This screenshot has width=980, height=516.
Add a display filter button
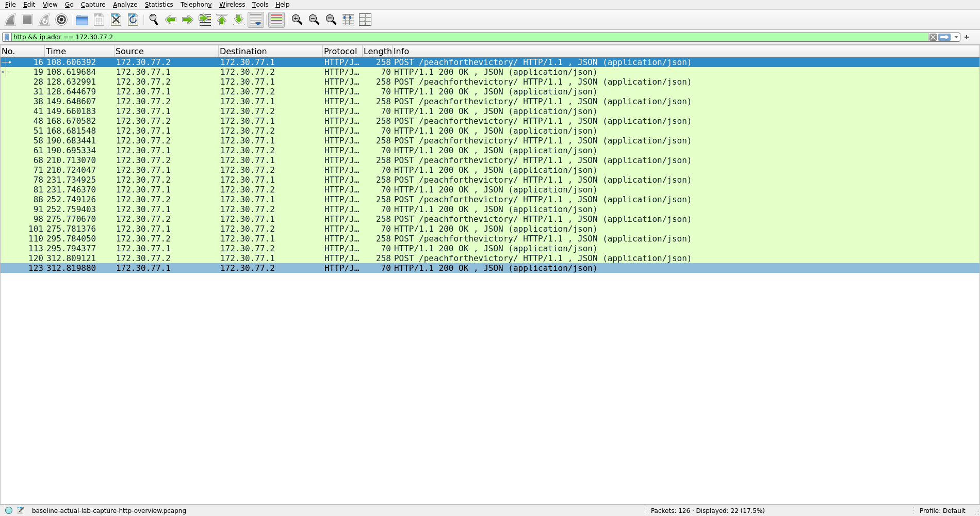[967, 37]
